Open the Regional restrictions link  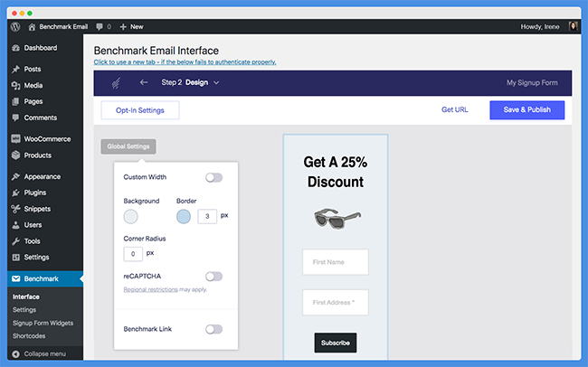(150, 289)
